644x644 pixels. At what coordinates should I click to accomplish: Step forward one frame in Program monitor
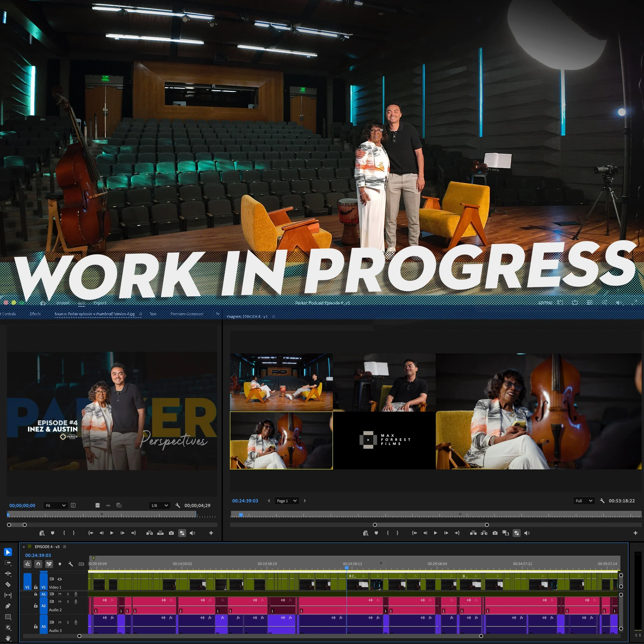tap(446, 533)
